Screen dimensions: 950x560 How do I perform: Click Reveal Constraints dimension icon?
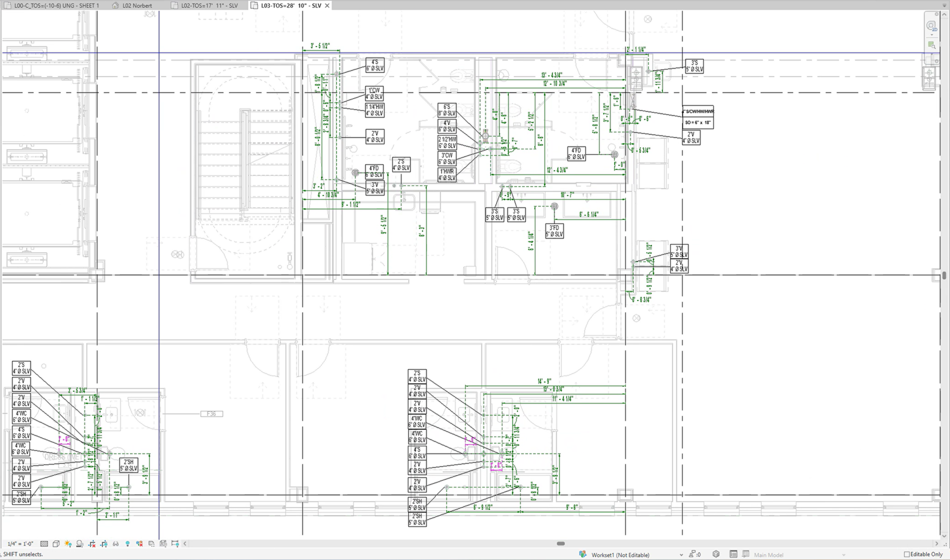point(175,543)
